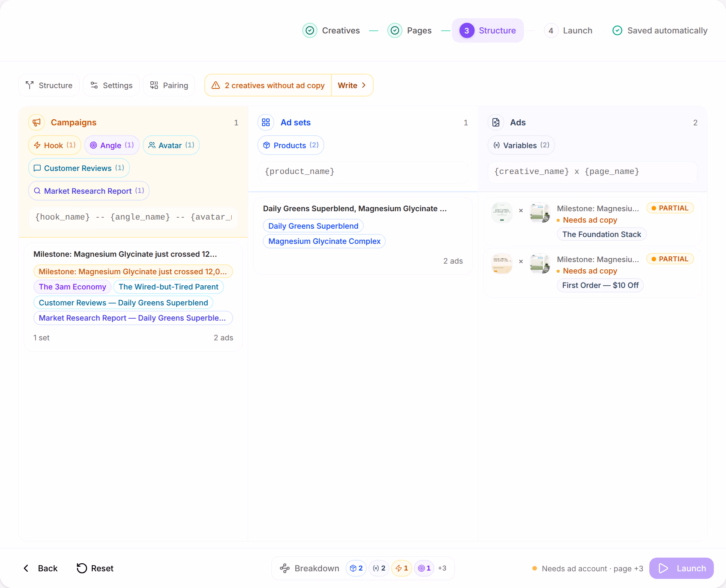Click the warning triangle icon for missing ad copy
This screenshot has height=588, width=726.
coord(216,85)
